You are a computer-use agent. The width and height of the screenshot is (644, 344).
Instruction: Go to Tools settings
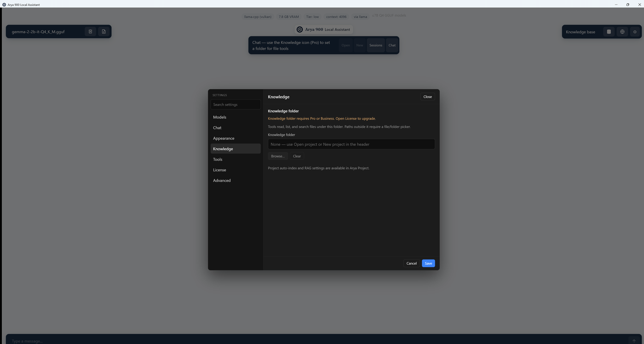click(236, 160)
